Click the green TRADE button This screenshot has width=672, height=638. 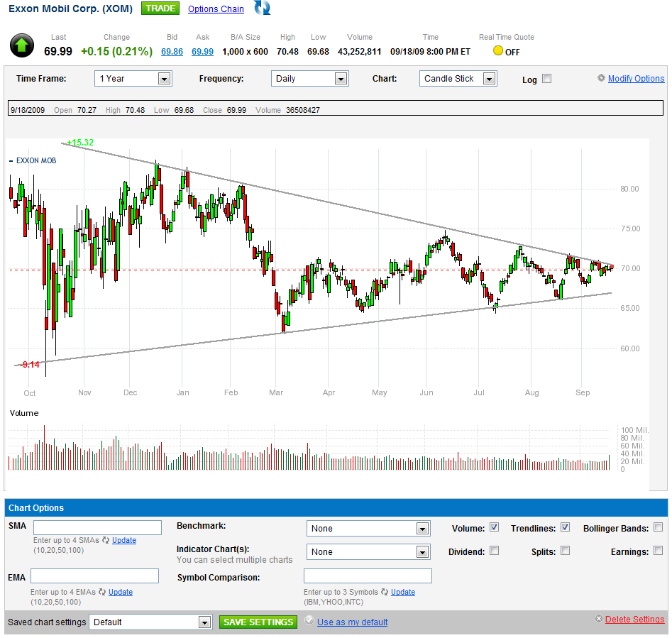160,9
